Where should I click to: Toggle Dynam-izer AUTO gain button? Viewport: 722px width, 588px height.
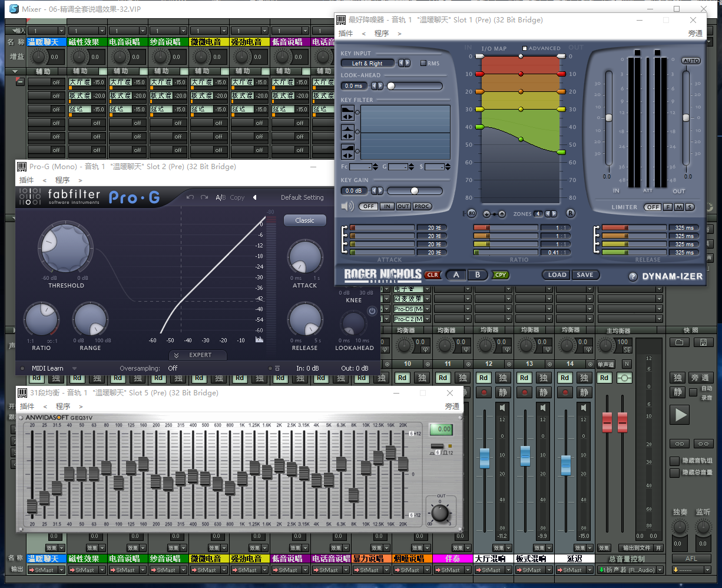(691, 61)
